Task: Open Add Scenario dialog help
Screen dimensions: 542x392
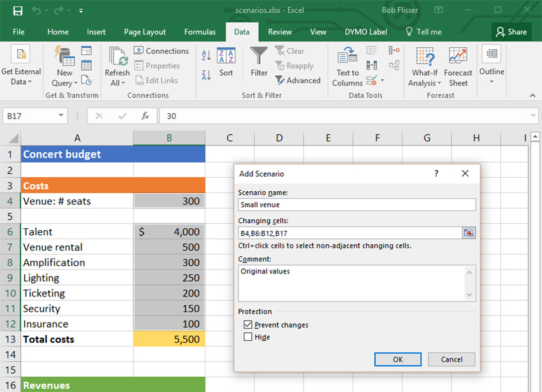Action: click(436, 173)
